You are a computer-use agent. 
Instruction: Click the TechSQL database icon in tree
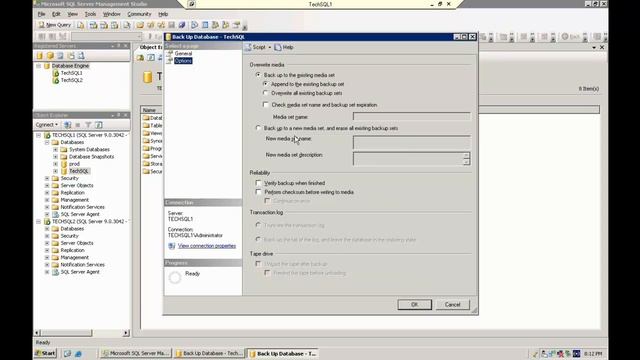point(64,171)
